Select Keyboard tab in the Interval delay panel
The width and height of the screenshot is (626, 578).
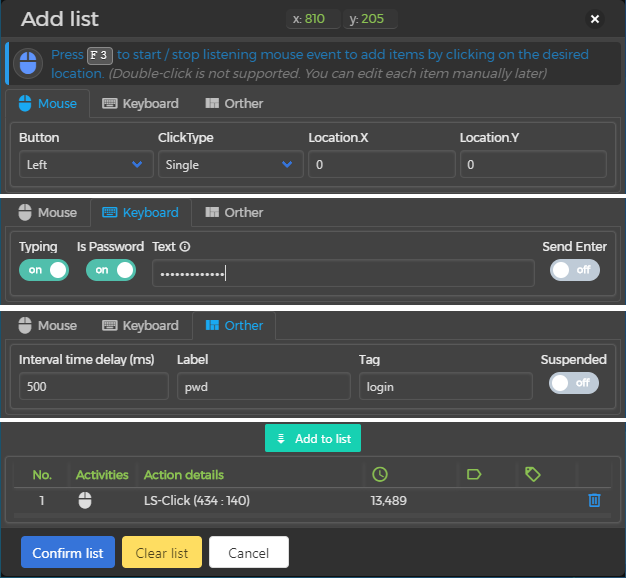(x=141, y=325)
